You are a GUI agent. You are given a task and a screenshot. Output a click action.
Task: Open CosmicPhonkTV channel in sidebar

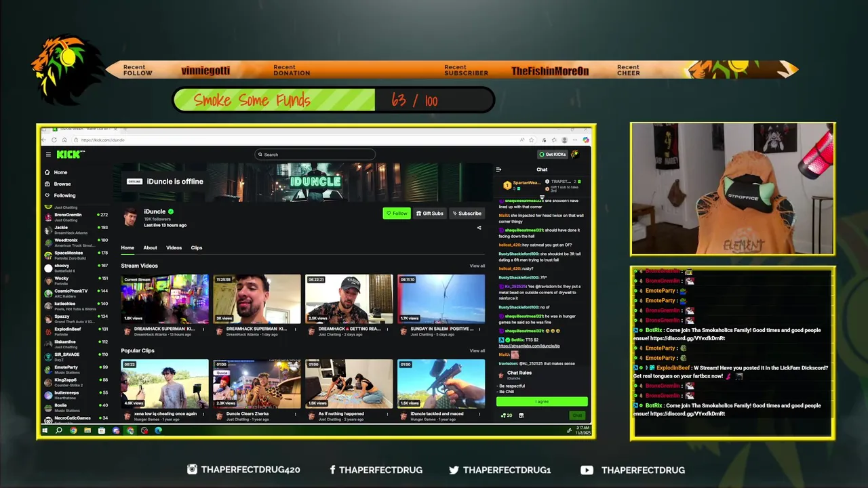tap(76, 293)
